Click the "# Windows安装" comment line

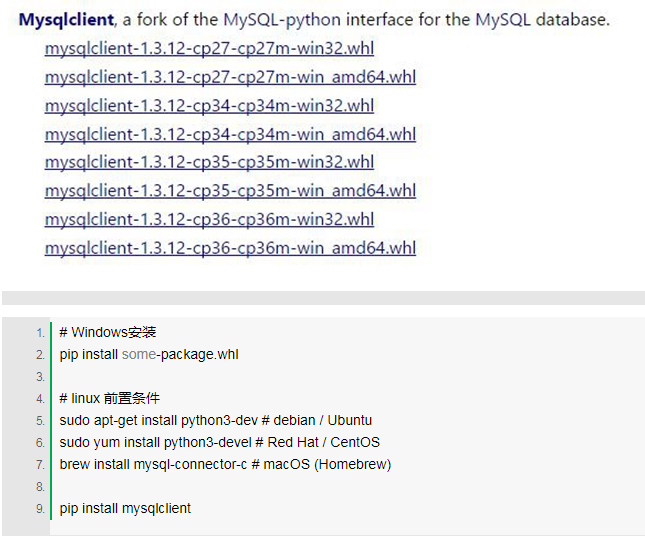(107, 332)
